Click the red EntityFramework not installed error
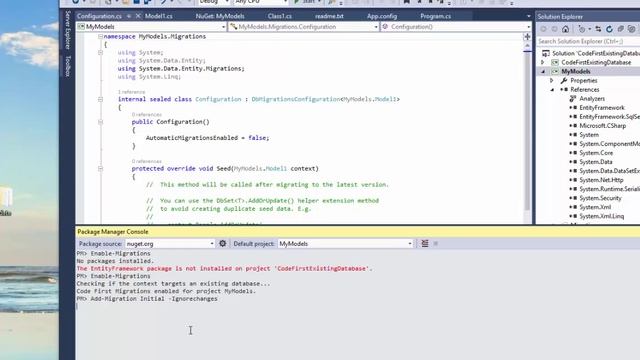Screen dimensions: 640x360 (x=224, y=269)
